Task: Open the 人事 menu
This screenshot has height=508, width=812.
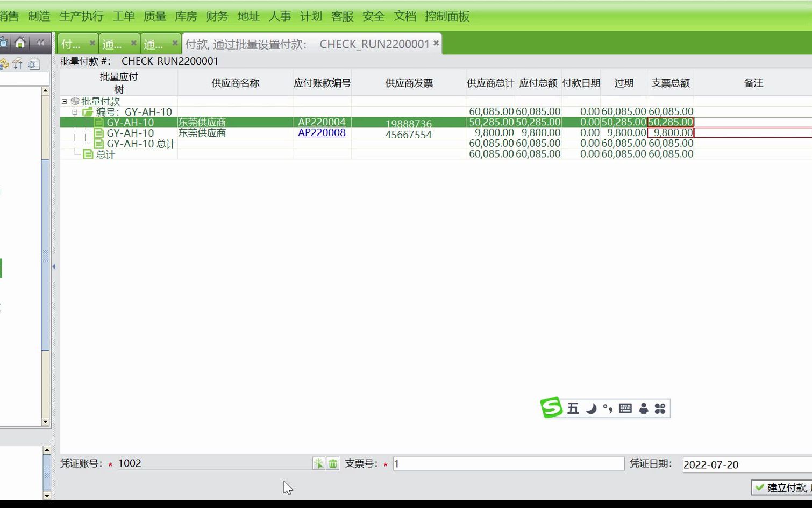Action: pyautogui.click(x=280, y=16)
